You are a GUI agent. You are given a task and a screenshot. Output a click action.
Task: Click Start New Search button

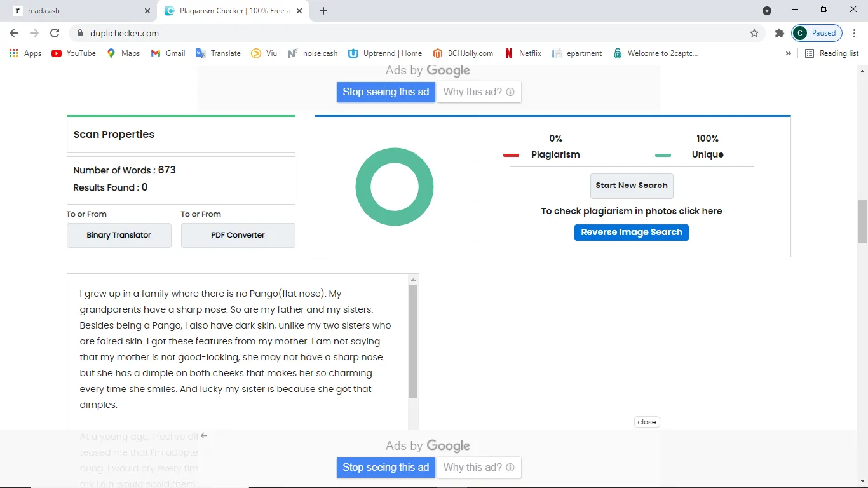click(x=632, y=186)
